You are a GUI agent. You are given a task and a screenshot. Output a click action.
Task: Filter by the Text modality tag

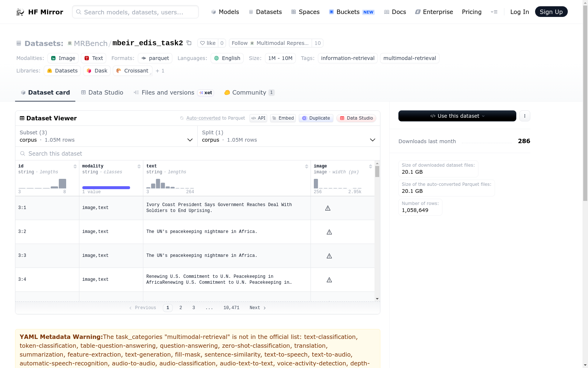pyautogui.click(x=93, y=58)
